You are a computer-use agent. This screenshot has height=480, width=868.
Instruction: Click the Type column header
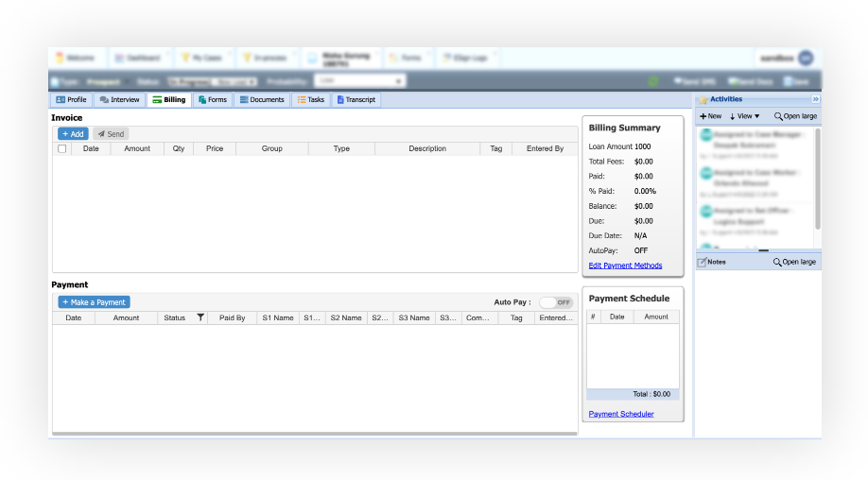pyautogui.click(x=341, y=148)
